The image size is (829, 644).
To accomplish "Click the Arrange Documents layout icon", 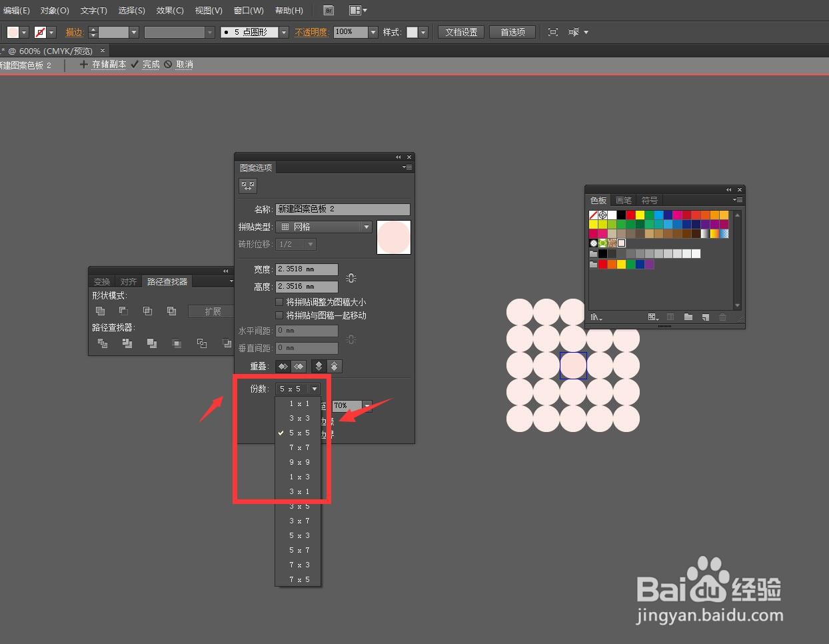I will point(358,10).
